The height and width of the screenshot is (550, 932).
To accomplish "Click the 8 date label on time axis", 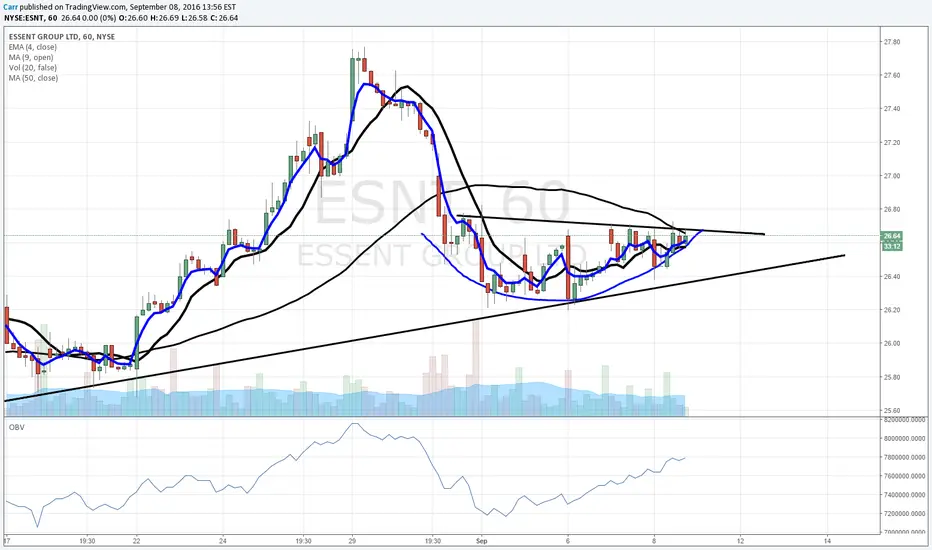I will pyautogui.click(x=654, y=541).
